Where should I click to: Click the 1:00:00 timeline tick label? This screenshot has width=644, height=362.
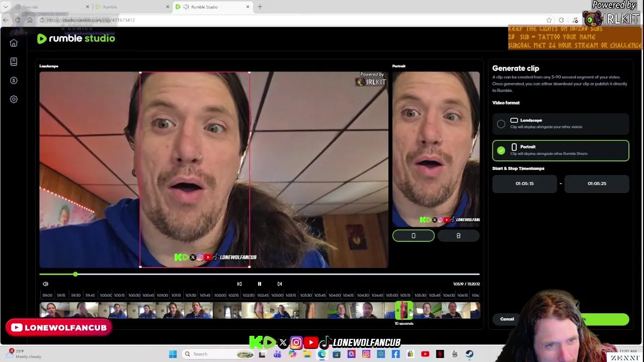click(x=106, y=296)
